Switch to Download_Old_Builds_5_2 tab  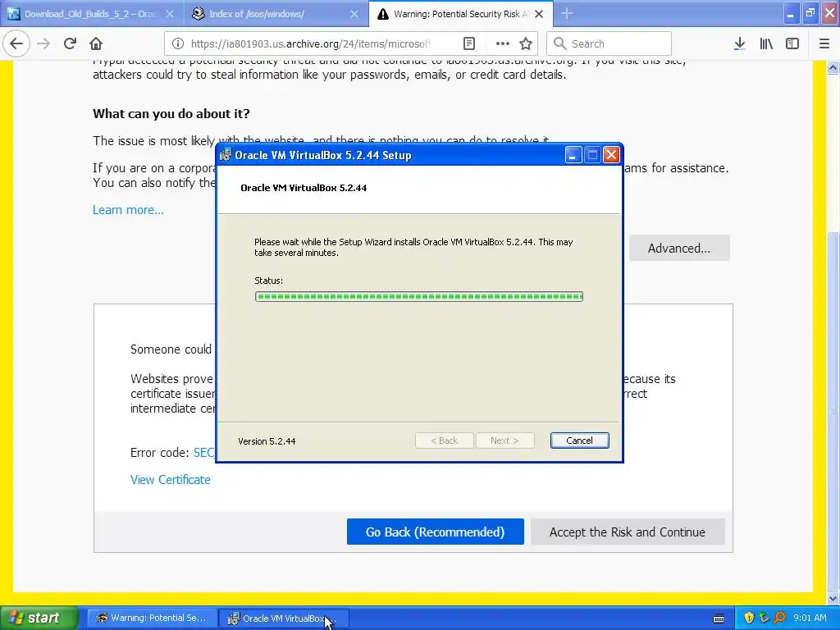[90, 14]
